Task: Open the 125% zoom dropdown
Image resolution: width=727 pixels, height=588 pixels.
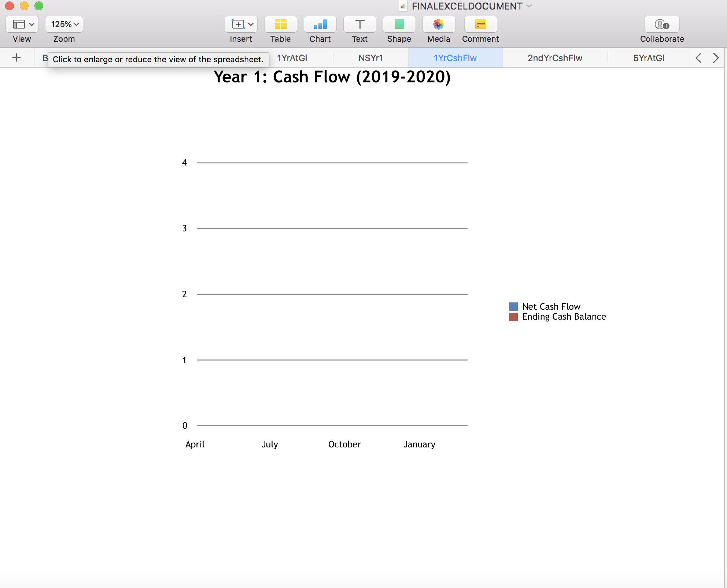Action: [64, 24]
